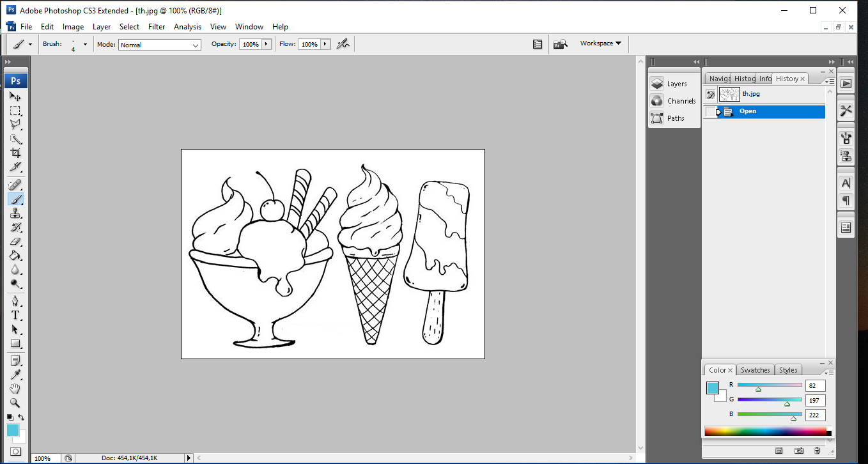Screen dimensions: 868x464
Task: Open the Opacity slider arrow
Action: pos(267,44)
